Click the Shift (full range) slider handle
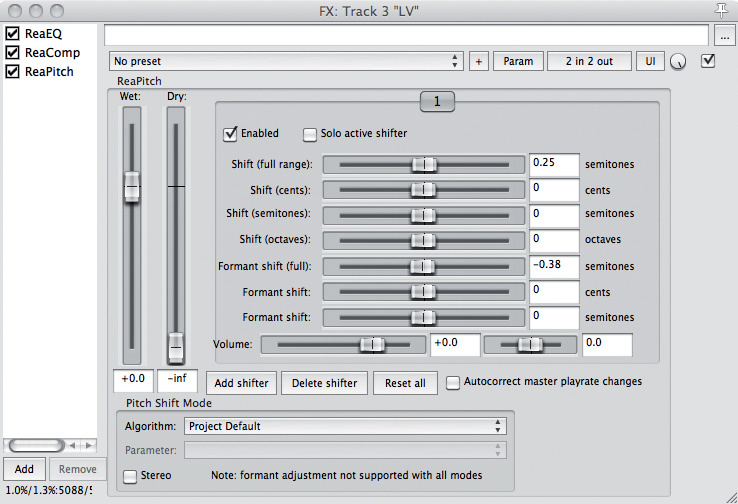The height and width of the screenshot is (504, 738). pyautogui.click(x=425, y=164)
